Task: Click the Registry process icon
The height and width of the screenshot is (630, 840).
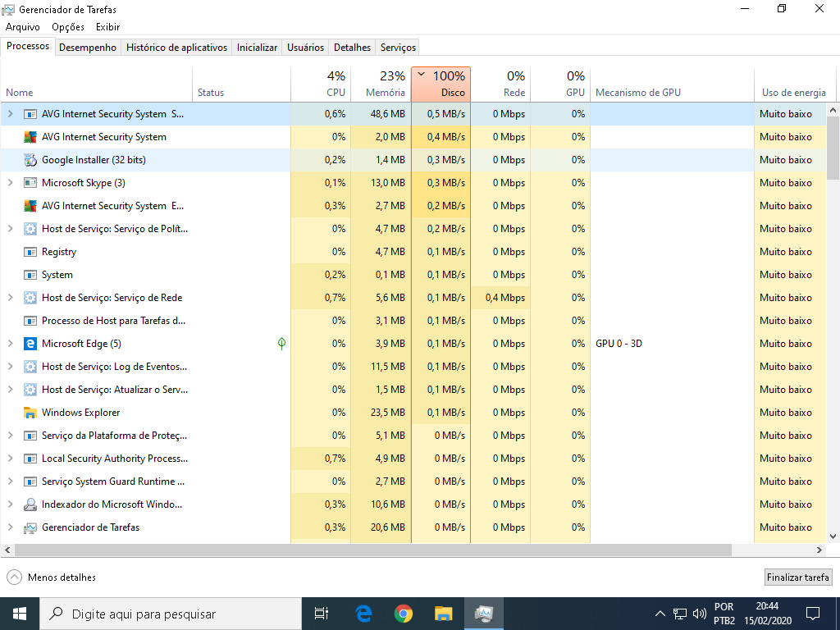Action: pos(30,252)
